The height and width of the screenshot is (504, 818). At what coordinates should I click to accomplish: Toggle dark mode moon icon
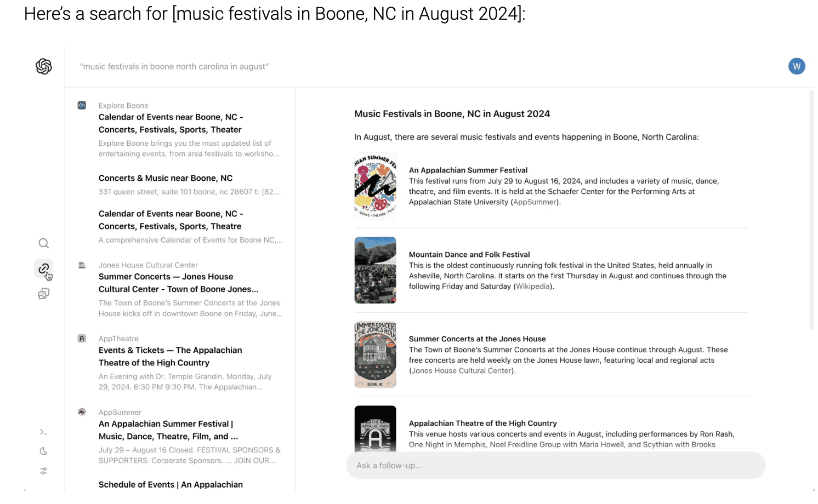(44, 451)
